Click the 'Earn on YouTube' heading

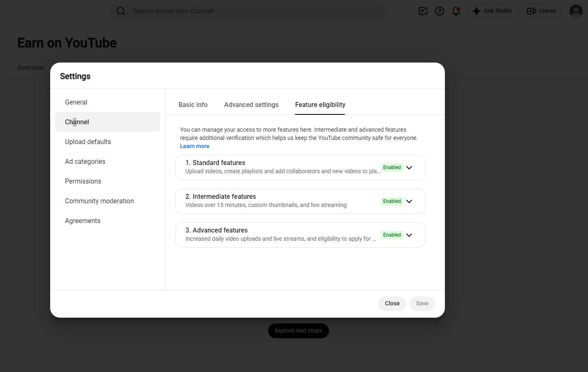[67, 43]
